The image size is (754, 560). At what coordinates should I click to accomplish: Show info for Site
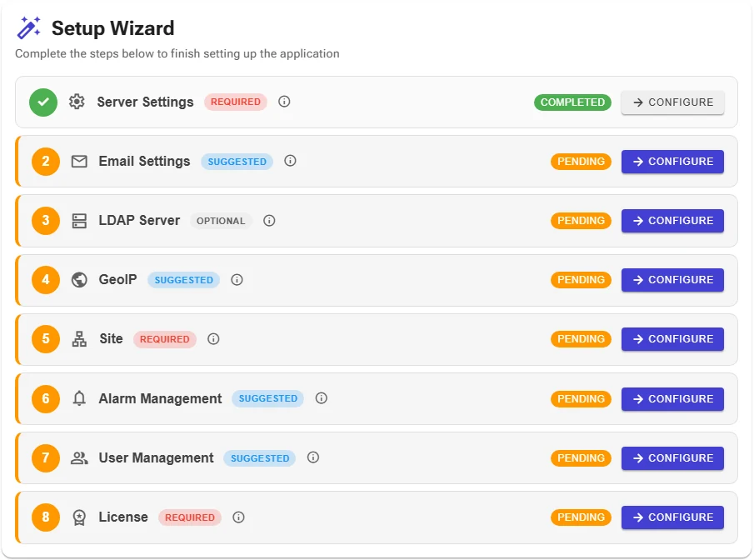pos(213,338)
